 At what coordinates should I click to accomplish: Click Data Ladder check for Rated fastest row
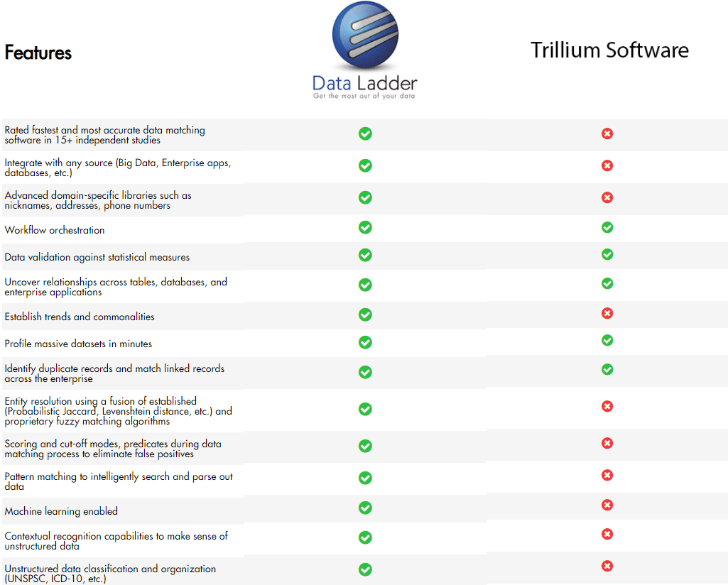pyautogui.click(x=365, y=133)
